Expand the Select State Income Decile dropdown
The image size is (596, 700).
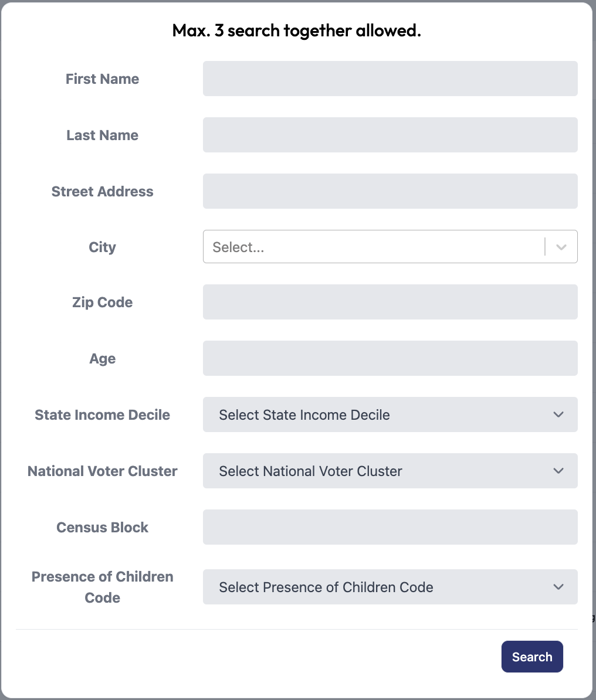tap(390, 414)
